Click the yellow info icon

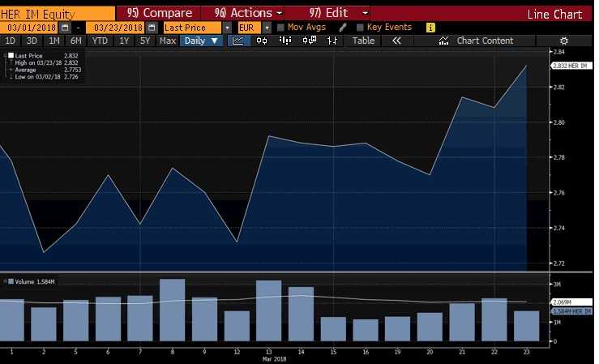pyautogui.click(x=430, y=28)
